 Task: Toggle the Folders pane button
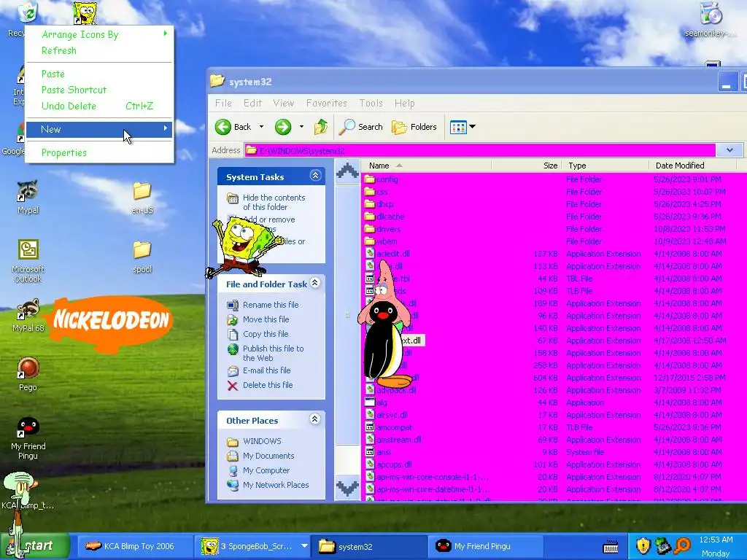[x=414, y=127]
